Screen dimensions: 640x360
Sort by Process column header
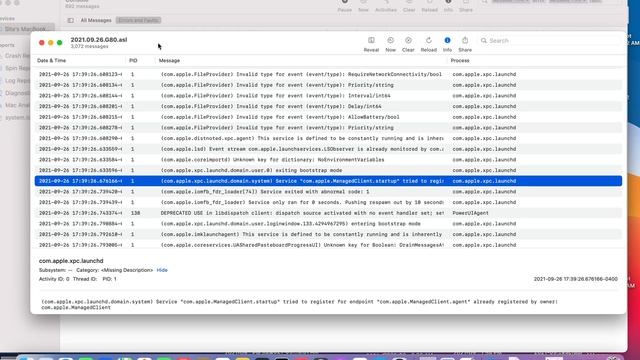tap(460, 60)
